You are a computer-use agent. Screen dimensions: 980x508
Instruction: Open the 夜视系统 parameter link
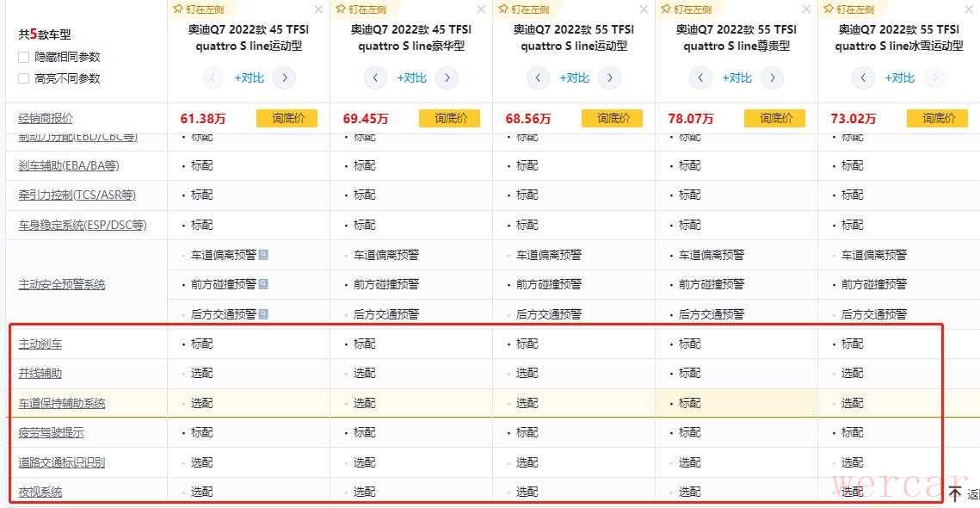click(40, 492)
